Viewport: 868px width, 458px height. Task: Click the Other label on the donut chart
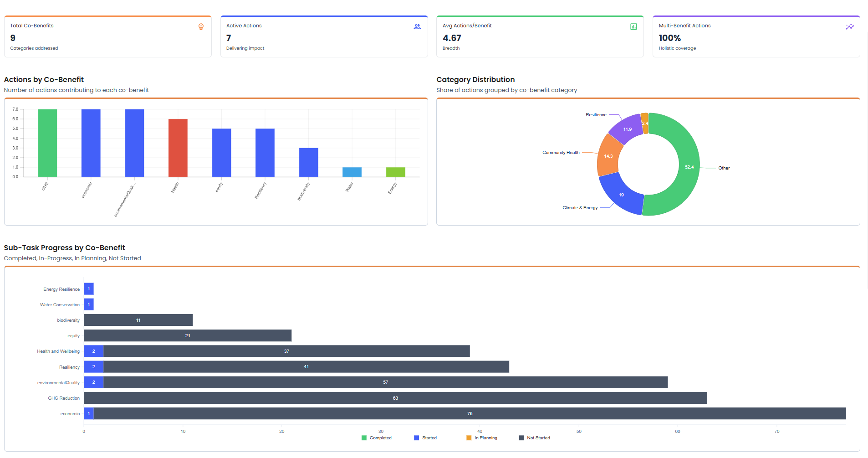(723, 168)
